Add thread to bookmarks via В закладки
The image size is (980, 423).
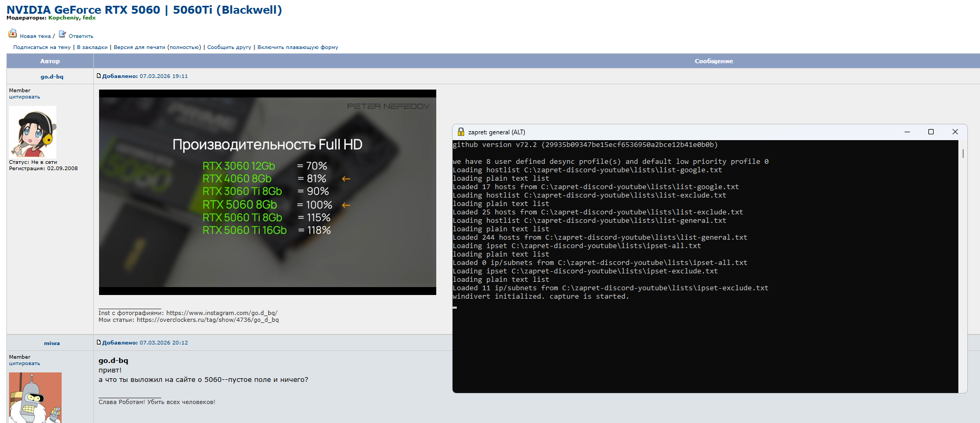point(92,47)
